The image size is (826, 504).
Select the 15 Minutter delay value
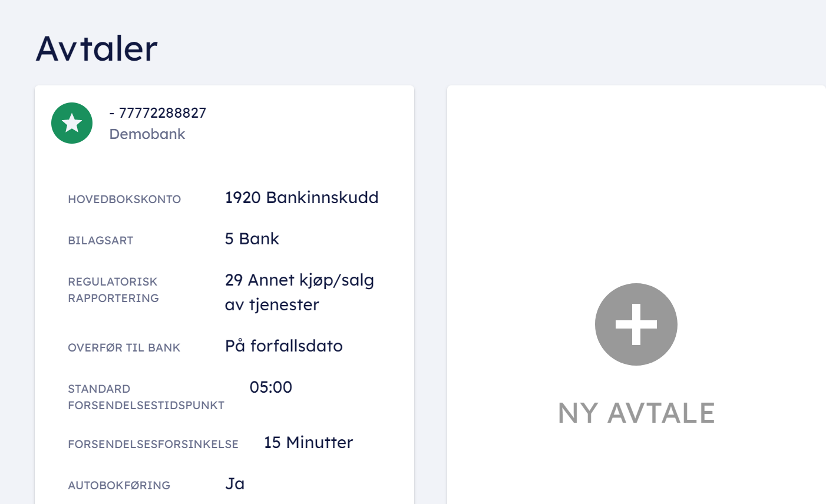click(x=308, y=443)
